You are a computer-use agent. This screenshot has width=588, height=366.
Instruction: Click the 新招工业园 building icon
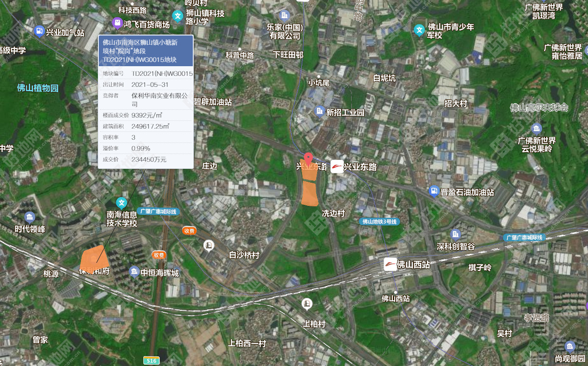319,112
